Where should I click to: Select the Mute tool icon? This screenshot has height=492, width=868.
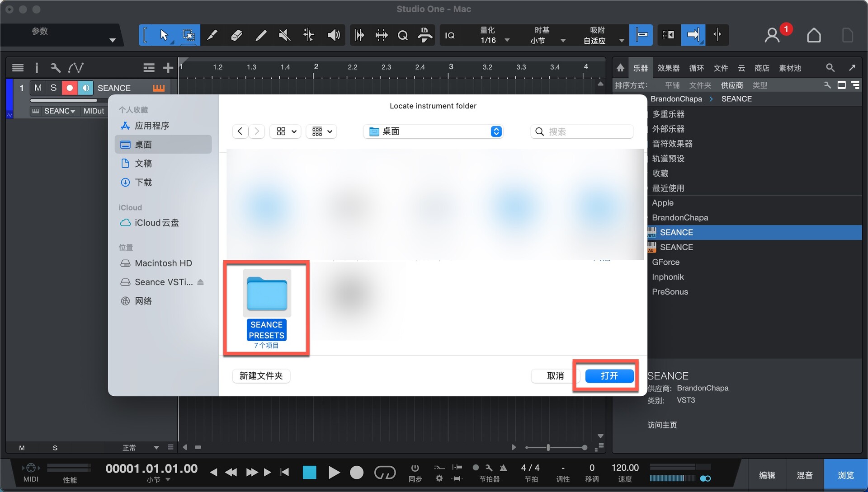point(284,35)
